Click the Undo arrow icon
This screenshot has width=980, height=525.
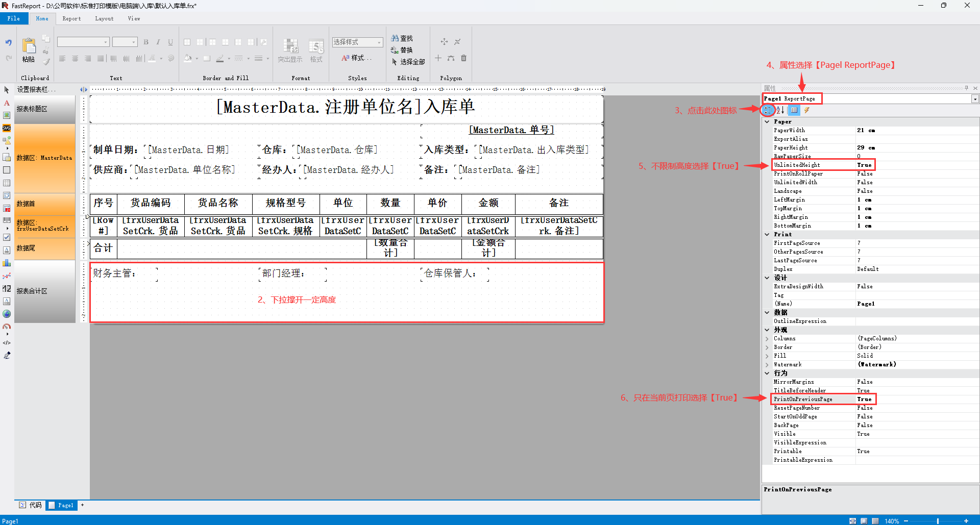pos(8,43)
